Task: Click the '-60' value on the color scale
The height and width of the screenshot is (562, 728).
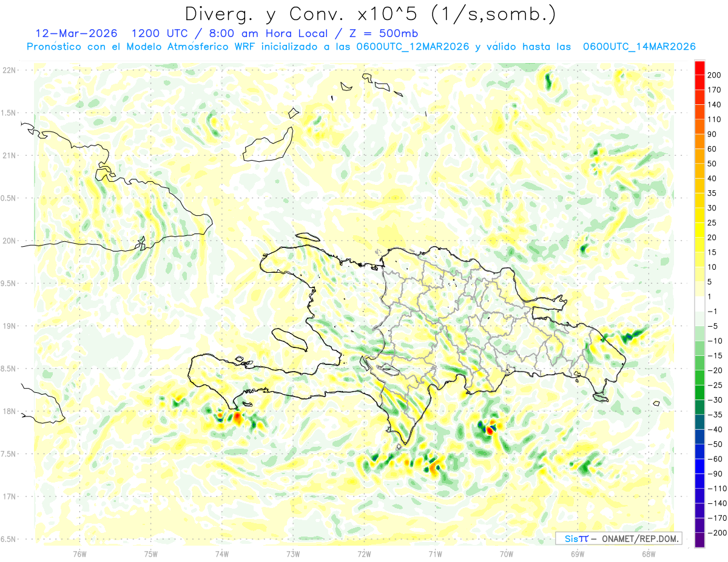Action: 715,459
